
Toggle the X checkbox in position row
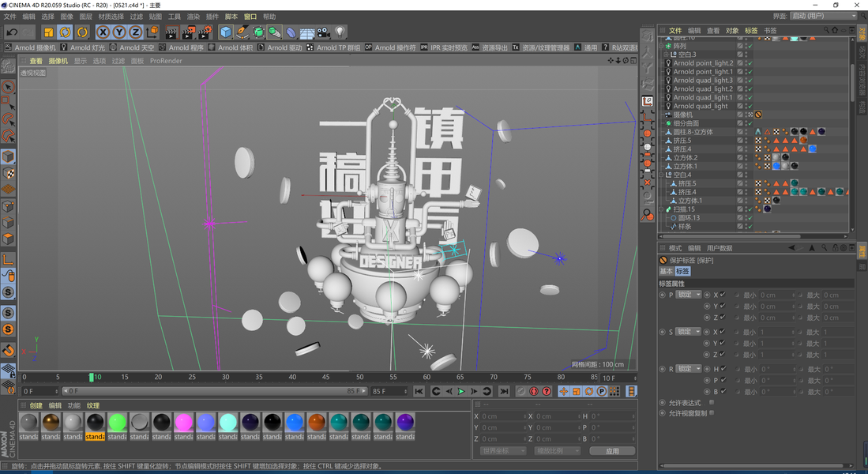coord(723,295)
